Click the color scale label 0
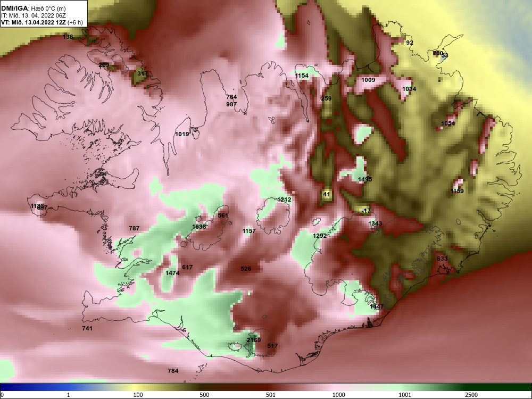532x399 pixels. point(2,395)
